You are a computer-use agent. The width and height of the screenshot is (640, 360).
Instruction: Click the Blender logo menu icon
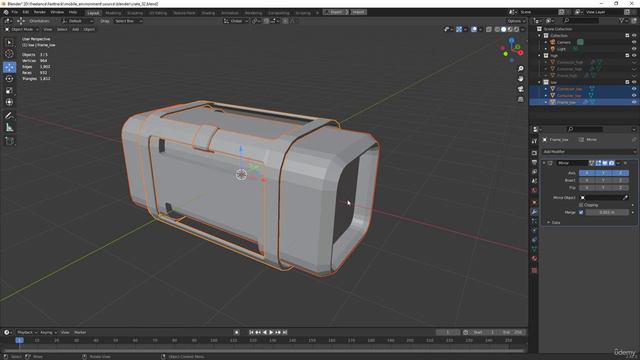[x=6, y=12]
